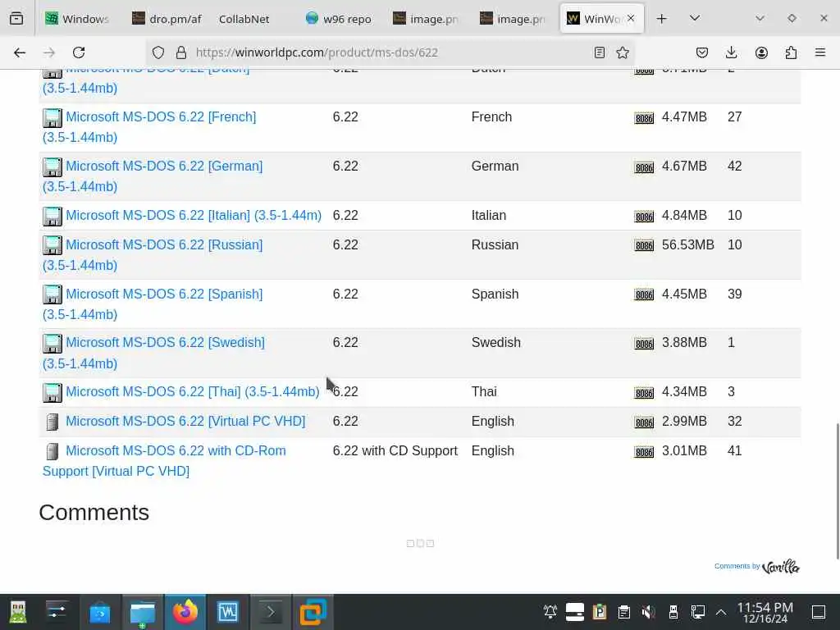Focus the winworldpc.com address bar

coord(391,52)
